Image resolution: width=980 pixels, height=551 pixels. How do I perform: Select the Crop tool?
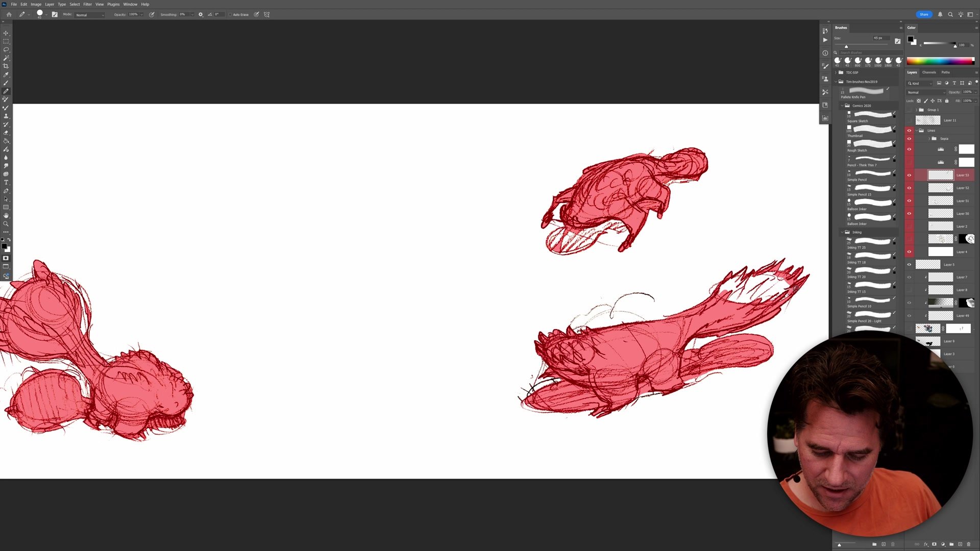click(6, 66)
